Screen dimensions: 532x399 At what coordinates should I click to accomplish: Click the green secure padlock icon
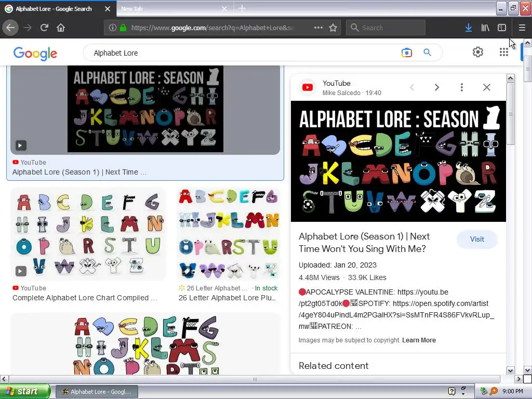(123, 28)
